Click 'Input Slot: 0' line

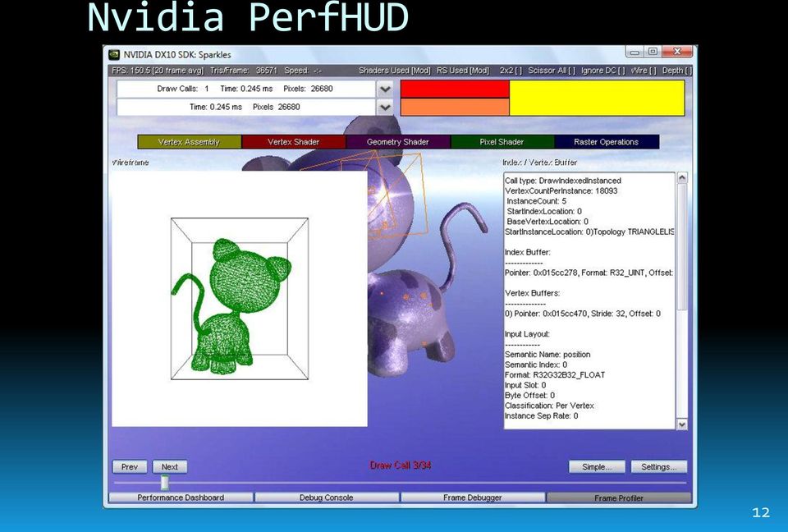pos(525,385)
